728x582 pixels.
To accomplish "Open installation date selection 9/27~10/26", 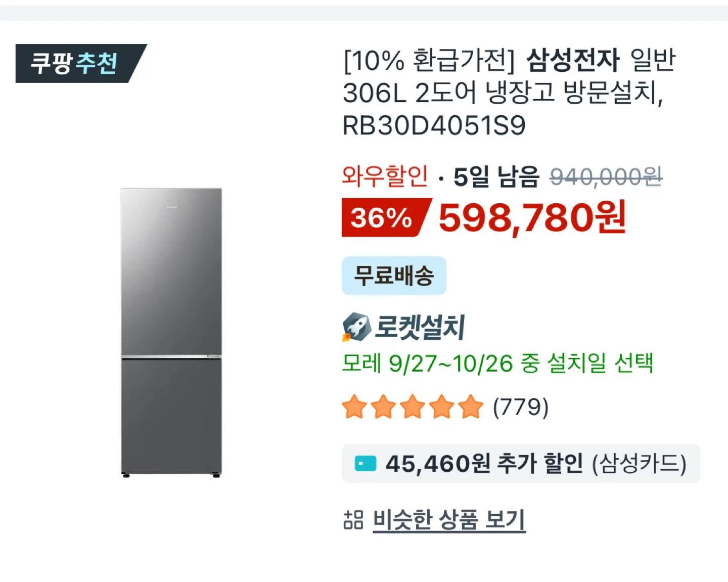I will (498, 362).
